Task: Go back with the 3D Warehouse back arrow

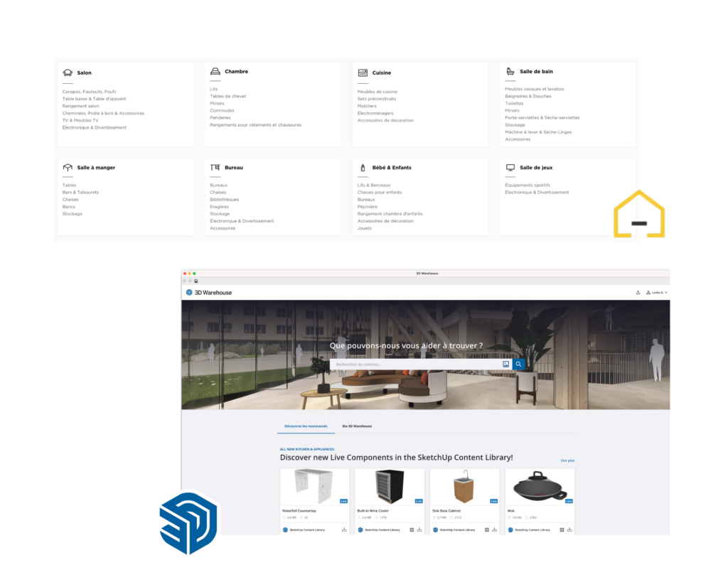Action: point(184,281)
